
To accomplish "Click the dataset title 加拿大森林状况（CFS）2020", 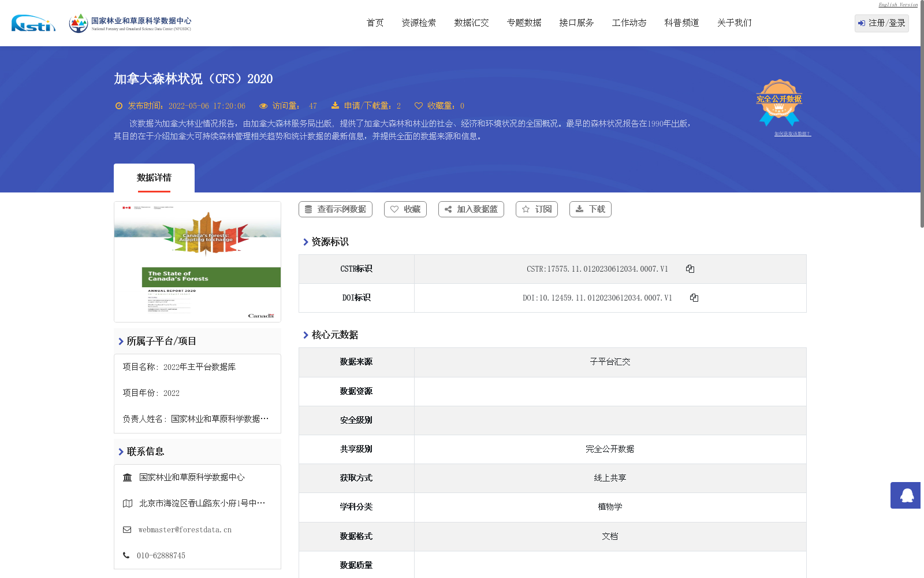I will click(193, 79).
